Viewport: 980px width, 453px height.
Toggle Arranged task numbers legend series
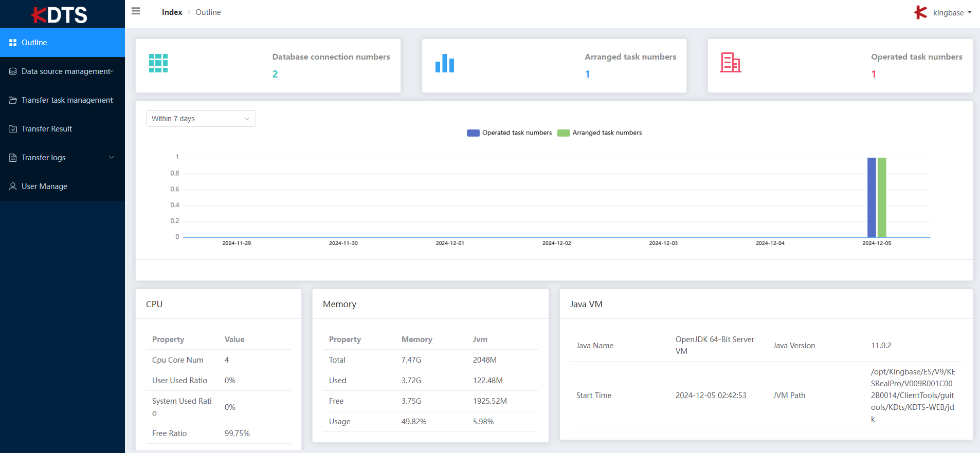(x=600, y=133)
